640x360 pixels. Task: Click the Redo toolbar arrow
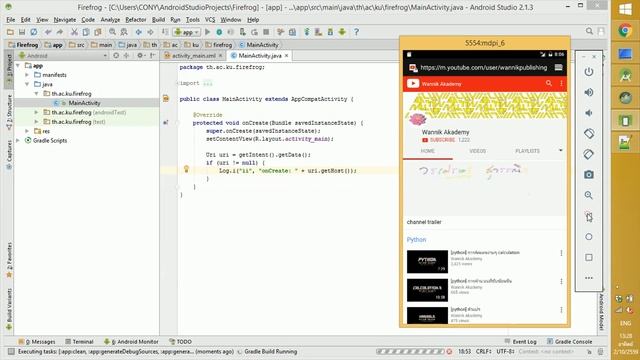[60, 32]
